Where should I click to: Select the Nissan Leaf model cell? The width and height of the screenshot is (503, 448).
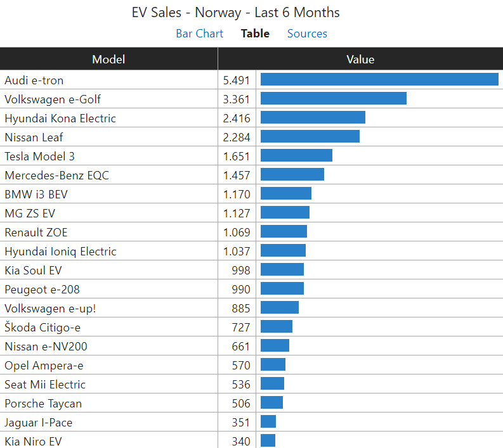[108, 137]
